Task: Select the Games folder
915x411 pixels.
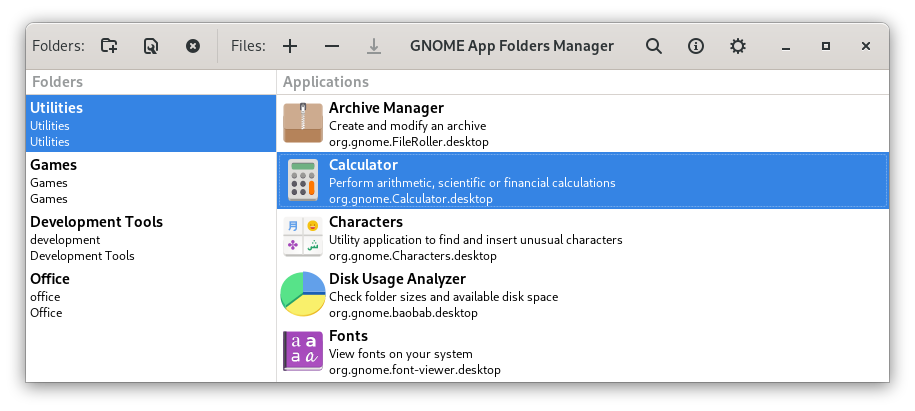Action: (x=151, y=181)
